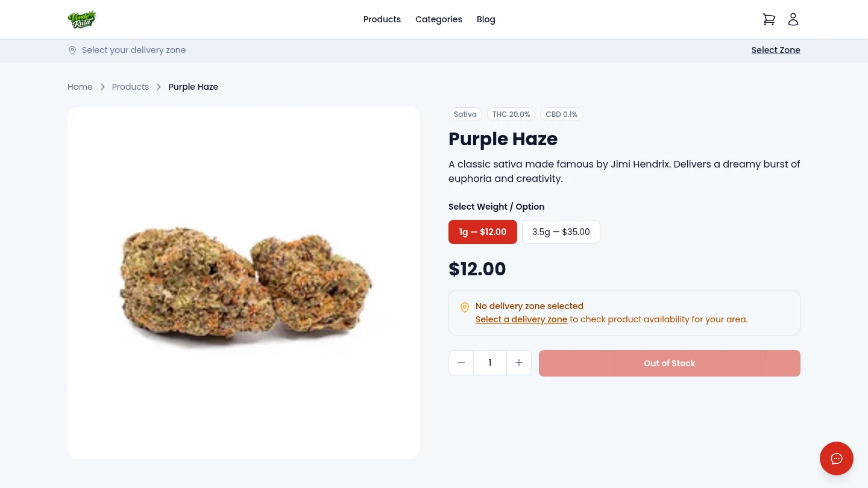Open the Products menu item
868x488 pixels.
pos(382,19)
